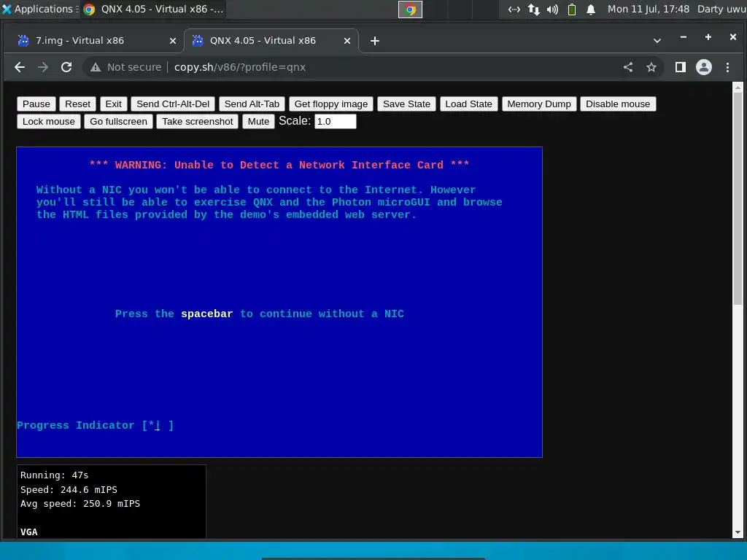Open the notifications bell icon

(591, 9)
